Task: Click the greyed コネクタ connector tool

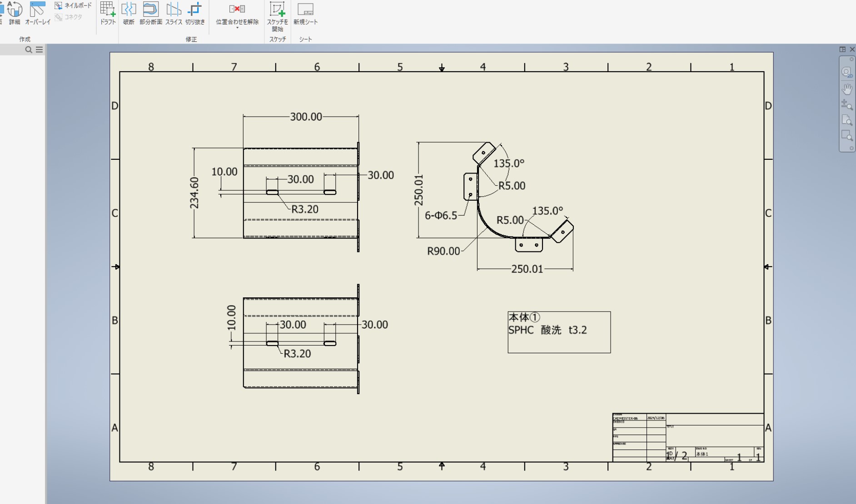Action: [69, 17]
